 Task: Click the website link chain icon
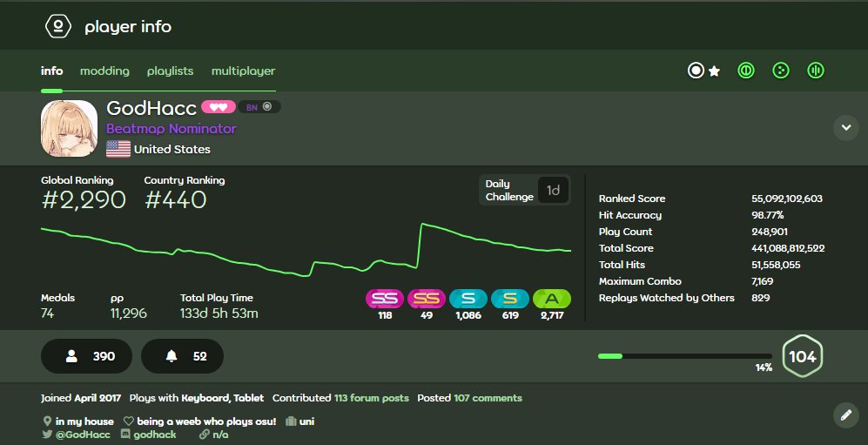tap(205, 435)
